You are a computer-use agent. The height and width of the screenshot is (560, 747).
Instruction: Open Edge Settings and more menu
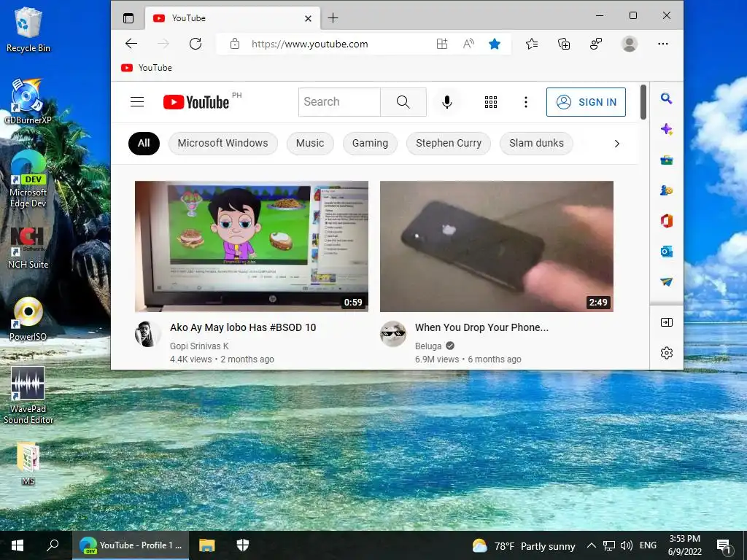coord(662,44)
